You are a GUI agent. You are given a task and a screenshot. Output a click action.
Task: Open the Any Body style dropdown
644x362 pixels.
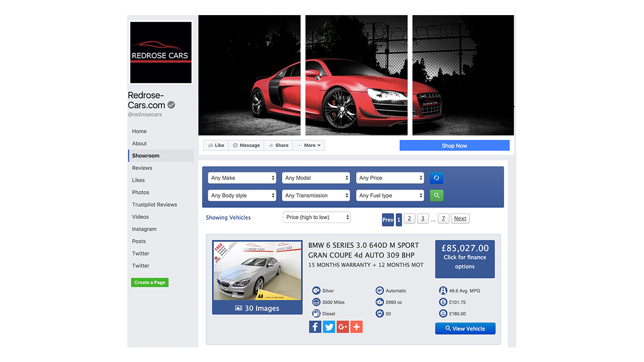coord(243,196)
